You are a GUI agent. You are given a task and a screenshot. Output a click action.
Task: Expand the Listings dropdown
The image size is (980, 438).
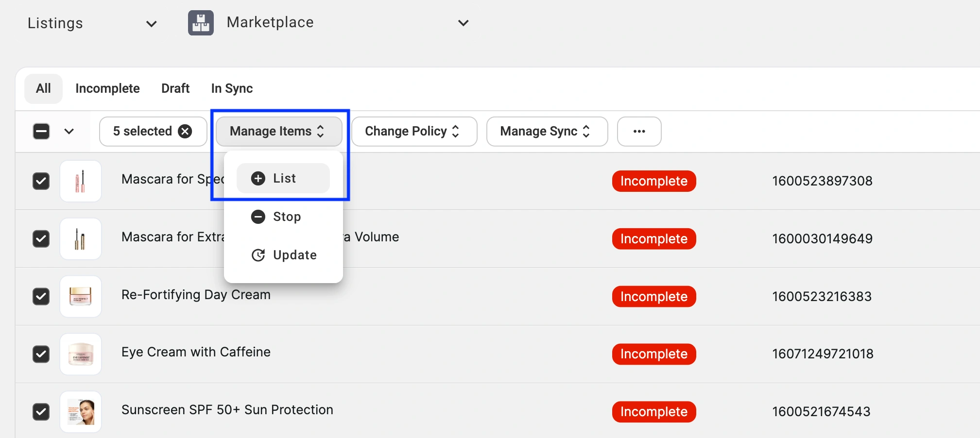coord(151,24)
